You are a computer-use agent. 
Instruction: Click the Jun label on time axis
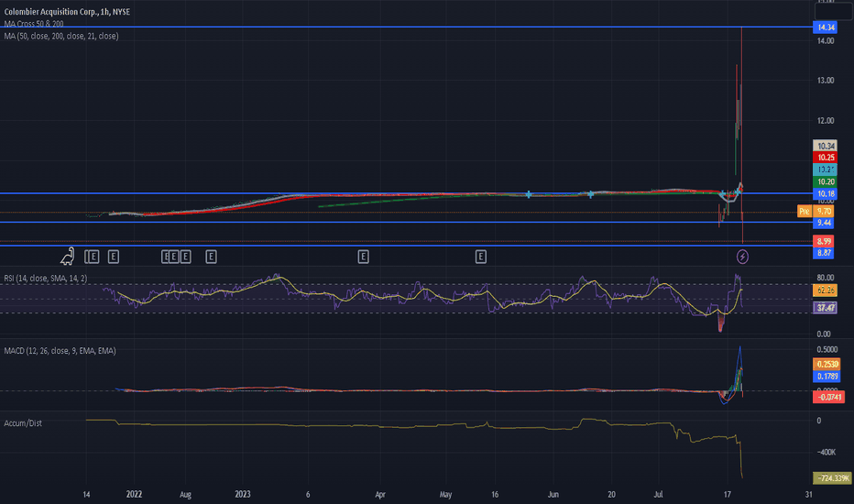pos(553,495)
